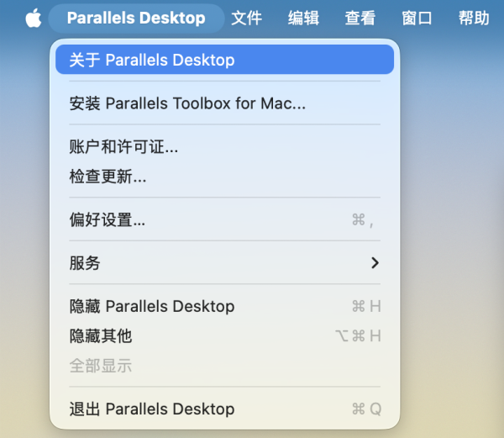Click the ⌘Q shortcut hint beside 退出
The image size is (504, 438).
click(x=366, y=409)
